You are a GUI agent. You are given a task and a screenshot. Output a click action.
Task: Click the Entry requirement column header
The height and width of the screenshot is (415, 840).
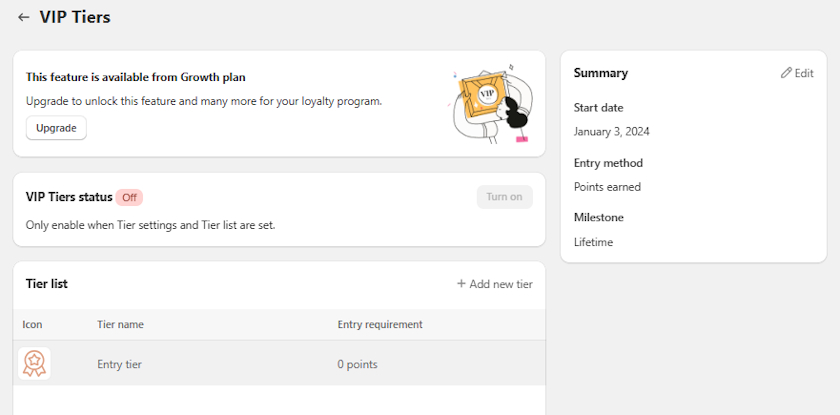click(380, 324)
